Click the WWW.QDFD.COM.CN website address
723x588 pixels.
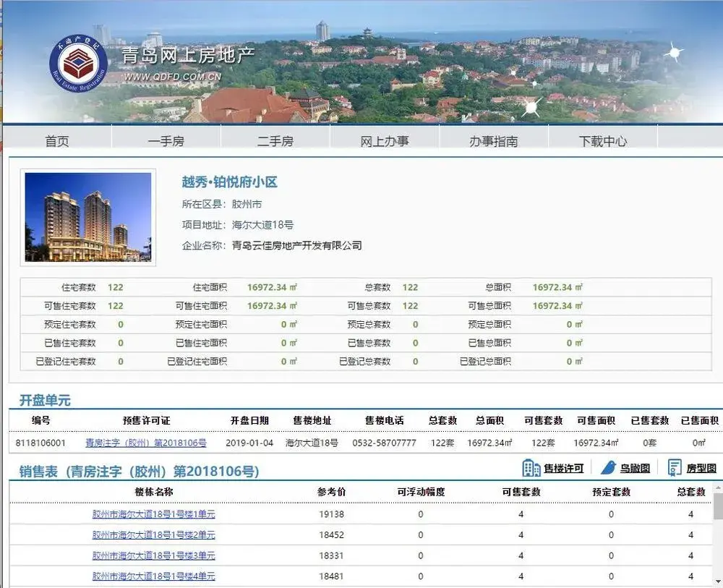coord(173,77)
